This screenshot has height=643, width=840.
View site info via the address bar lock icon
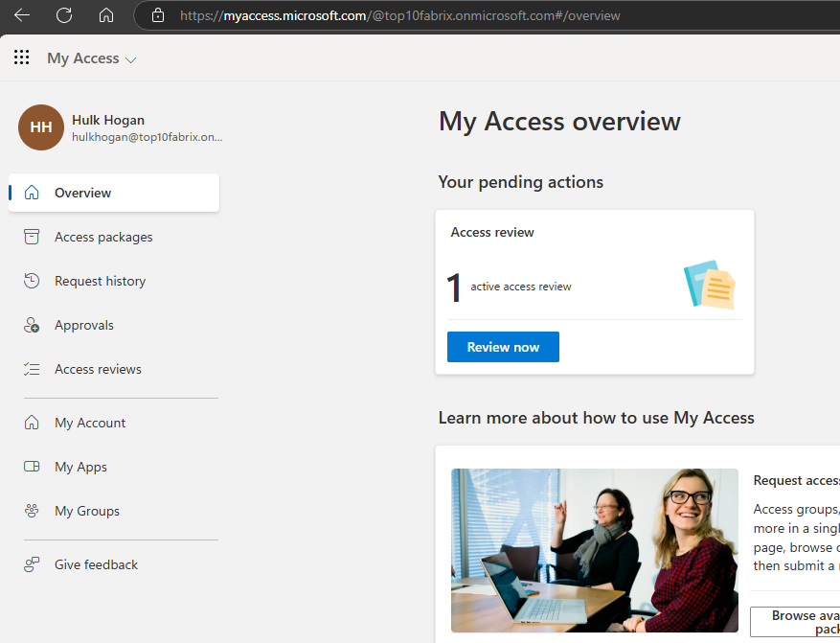(x=158, y=15)
